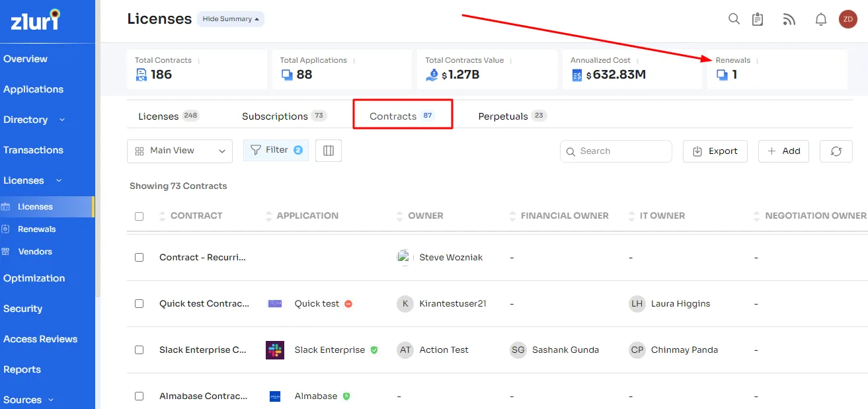Collapse summary with Hide Summary button
868x409 pixels.
coord(231,19)
